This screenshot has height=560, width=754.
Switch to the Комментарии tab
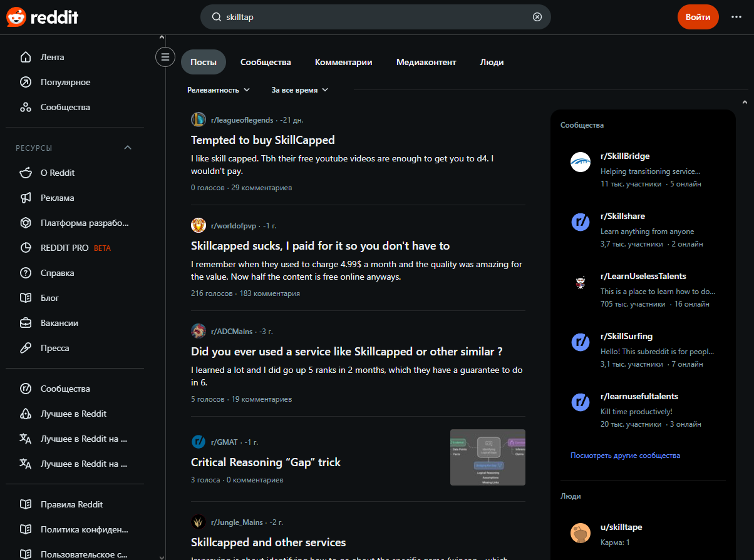tap(344, 62)
